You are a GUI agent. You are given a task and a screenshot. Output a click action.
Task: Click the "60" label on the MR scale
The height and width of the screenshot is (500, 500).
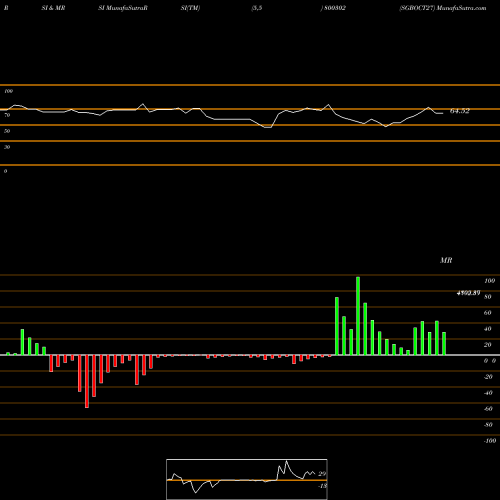[x=488, y=313]
